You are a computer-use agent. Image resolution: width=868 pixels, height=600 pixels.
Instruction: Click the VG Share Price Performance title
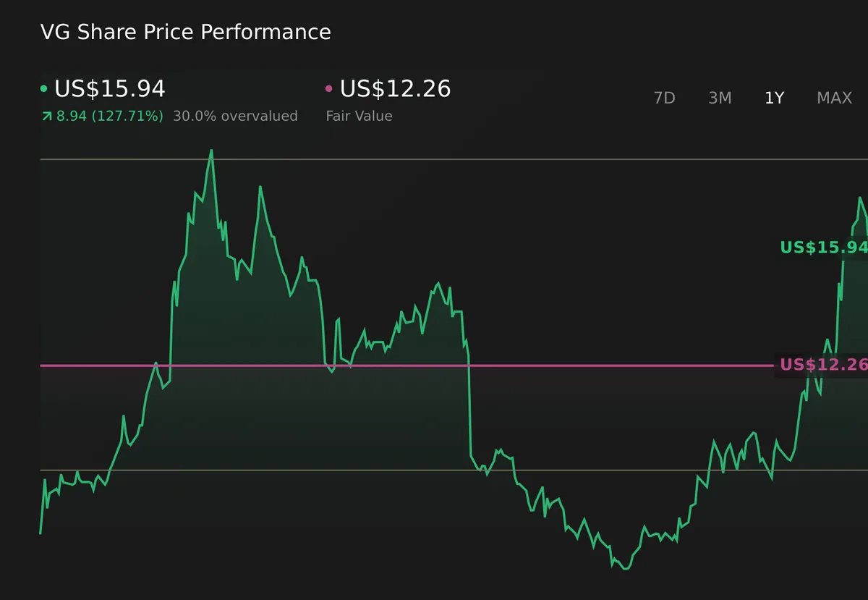tap(186, 32)
